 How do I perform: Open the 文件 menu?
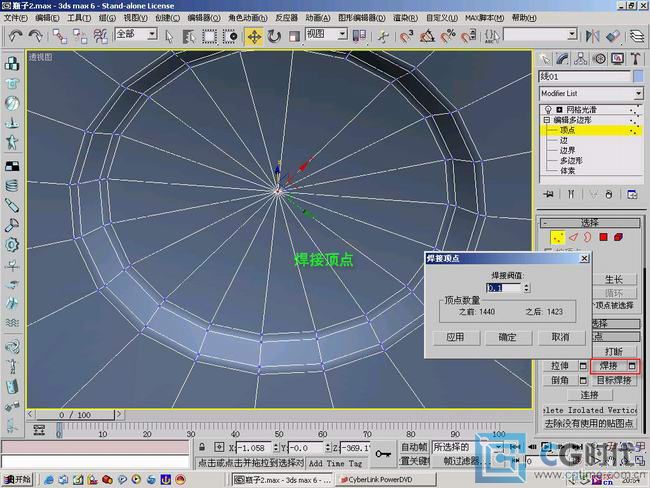[x=15, y=18]
